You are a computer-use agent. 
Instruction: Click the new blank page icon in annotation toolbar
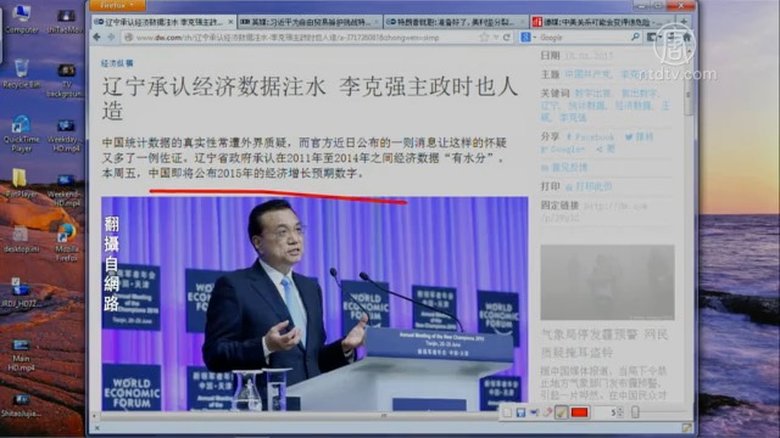508,412
